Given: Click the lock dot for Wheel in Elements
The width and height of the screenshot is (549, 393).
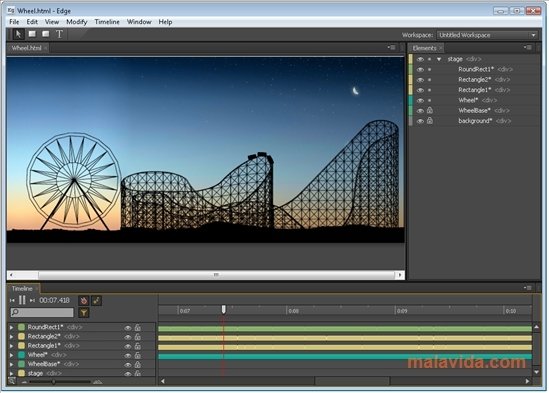Looking at the screenshot, I should pyautogui.click(x=430, y=101).
